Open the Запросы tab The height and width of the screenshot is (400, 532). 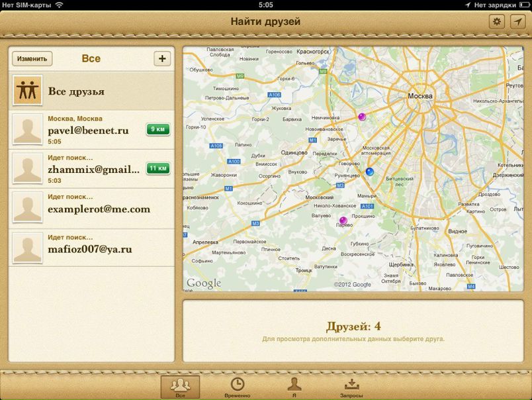point(351,386)
